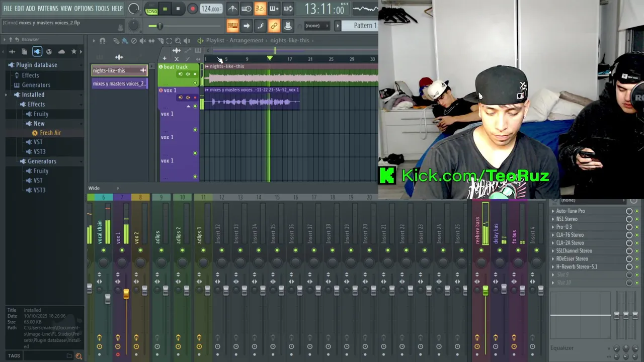Image resolution: width=644 pixels, height=362 pixels.
Task: Select browser files tab icon
Action: 24,51
